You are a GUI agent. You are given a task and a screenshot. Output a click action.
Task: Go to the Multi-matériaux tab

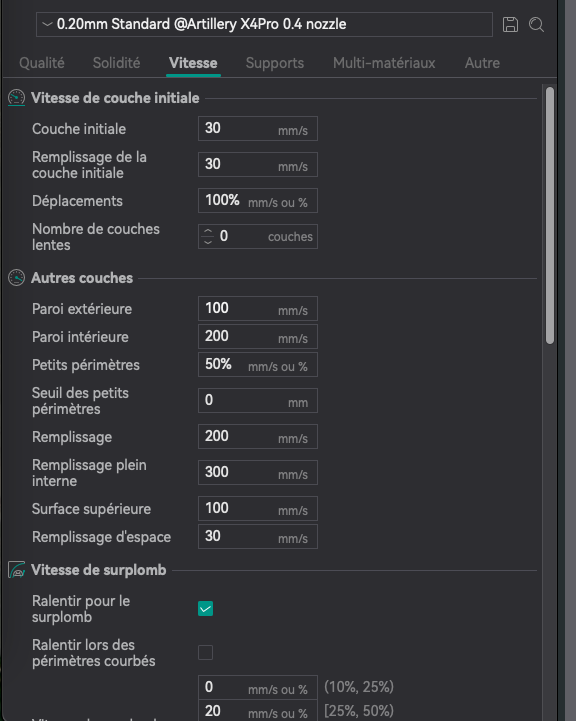click(x=384, y=63)
